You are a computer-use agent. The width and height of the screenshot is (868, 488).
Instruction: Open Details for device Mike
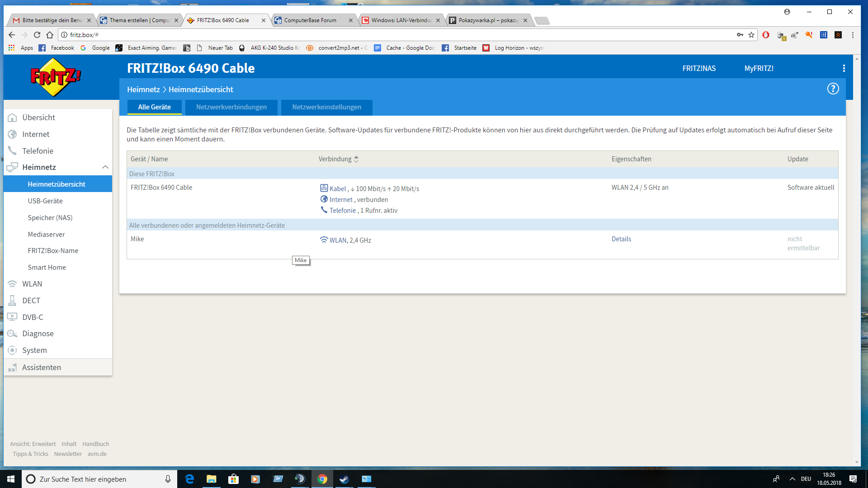(x=621, y=239)
